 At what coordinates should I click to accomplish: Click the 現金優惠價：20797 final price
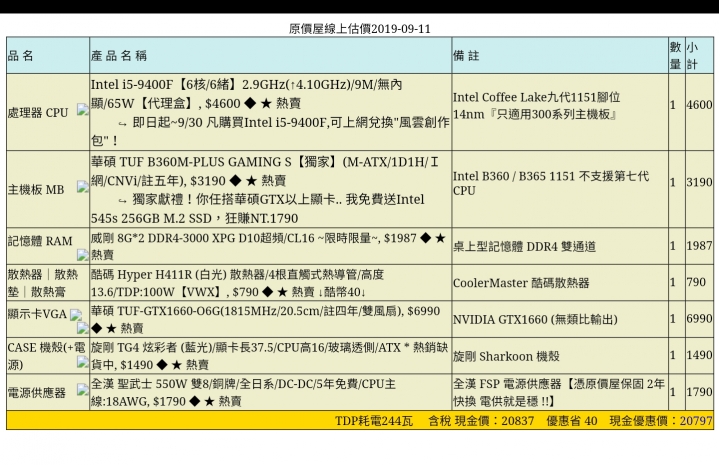click(x=661, y=421)
